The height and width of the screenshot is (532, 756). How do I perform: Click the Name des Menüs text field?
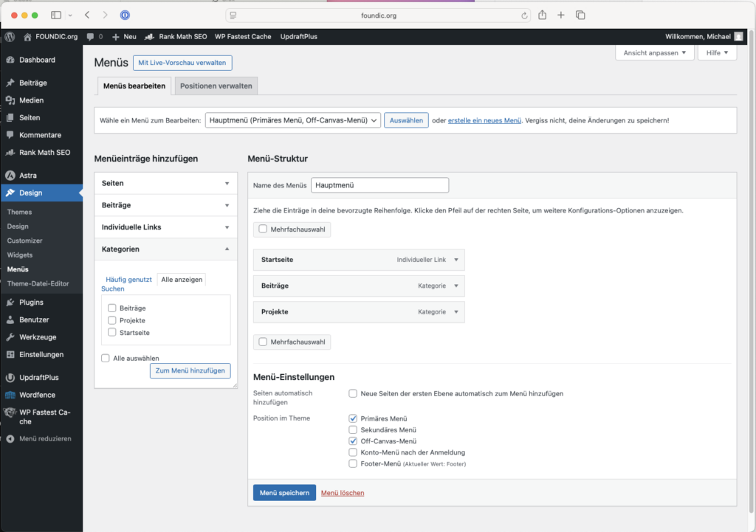coord(379,186)
